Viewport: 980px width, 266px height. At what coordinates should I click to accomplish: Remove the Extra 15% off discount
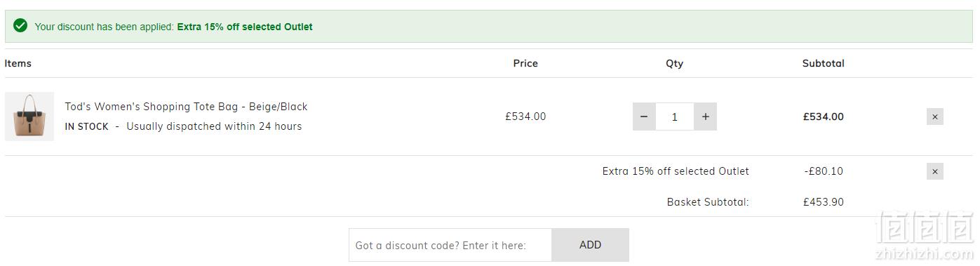(x=934, y=171)
